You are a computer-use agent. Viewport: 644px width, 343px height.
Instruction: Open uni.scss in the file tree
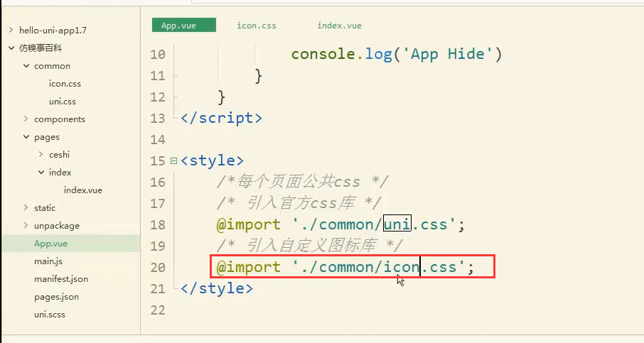50,315
